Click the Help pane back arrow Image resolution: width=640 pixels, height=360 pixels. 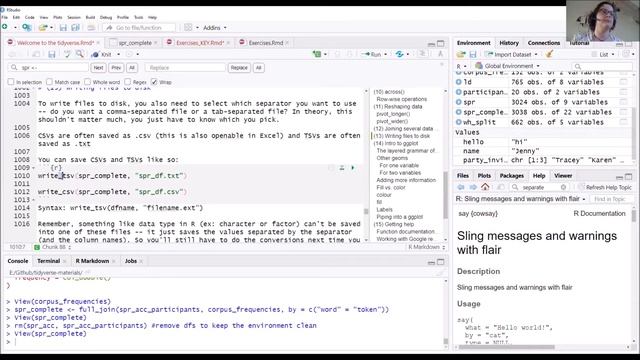click(x=461, y=187)
